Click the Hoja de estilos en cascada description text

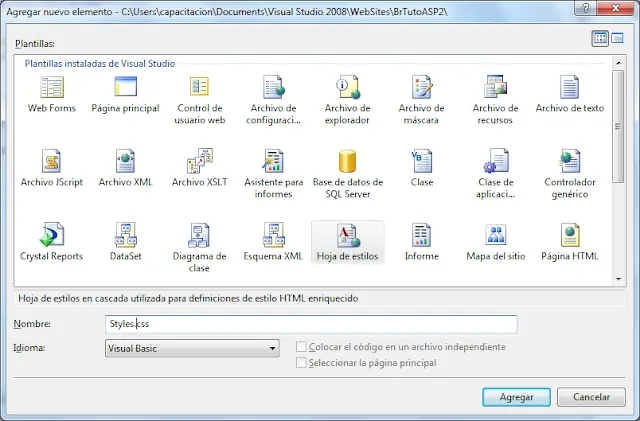pos(188,298)
